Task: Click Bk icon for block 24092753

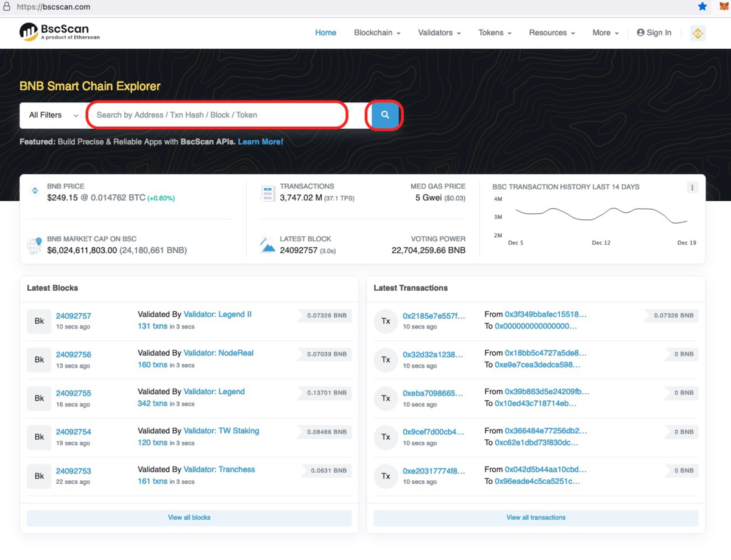Action: (39, 476)
